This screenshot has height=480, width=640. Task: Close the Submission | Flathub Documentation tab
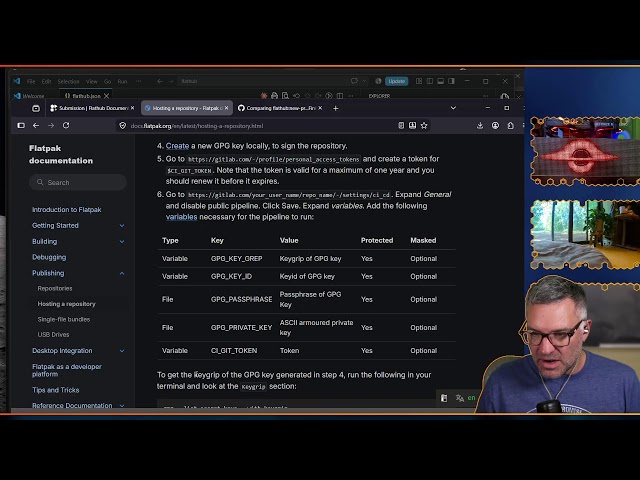pyautogui.click(x=132, y=108)
